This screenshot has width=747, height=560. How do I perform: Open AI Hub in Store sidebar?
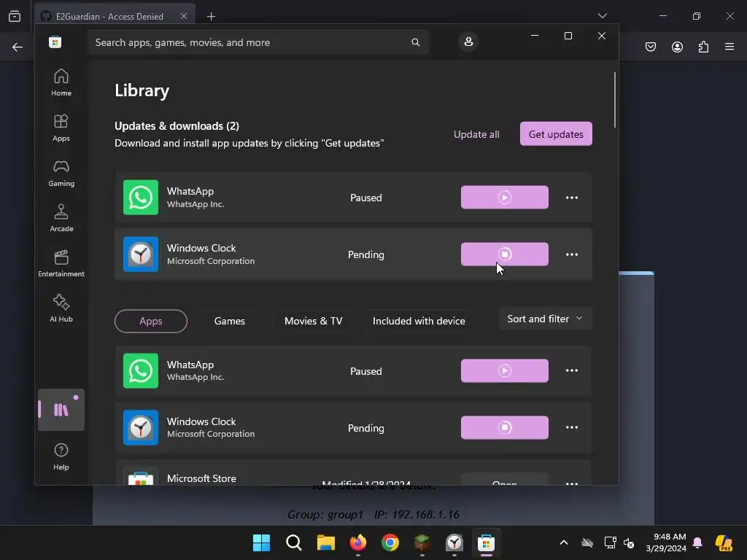click(x=61, y=308)
